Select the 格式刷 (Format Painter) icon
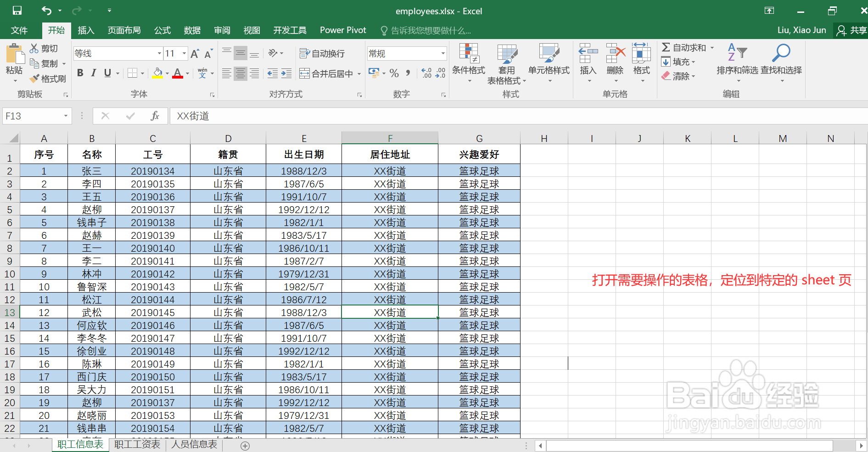 48,78
